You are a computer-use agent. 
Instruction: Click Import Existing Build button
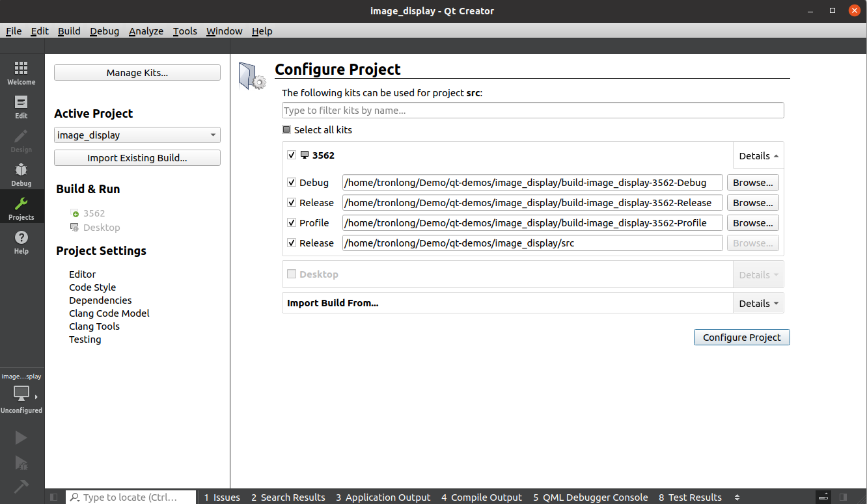137,158
